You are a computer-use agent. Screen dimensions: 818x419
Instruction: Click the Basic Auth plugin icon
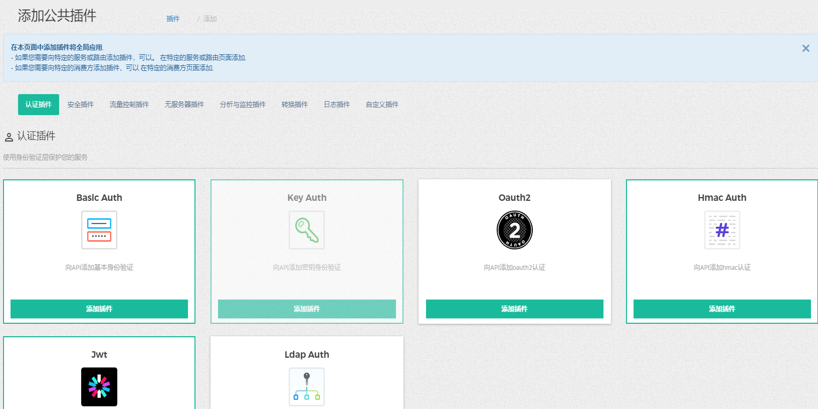(x=99, y=230)
